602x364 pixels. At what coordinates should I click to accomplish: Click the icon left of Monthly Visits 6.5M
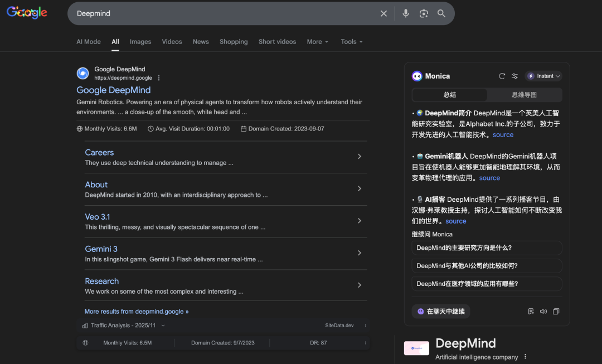click(86, 343)
